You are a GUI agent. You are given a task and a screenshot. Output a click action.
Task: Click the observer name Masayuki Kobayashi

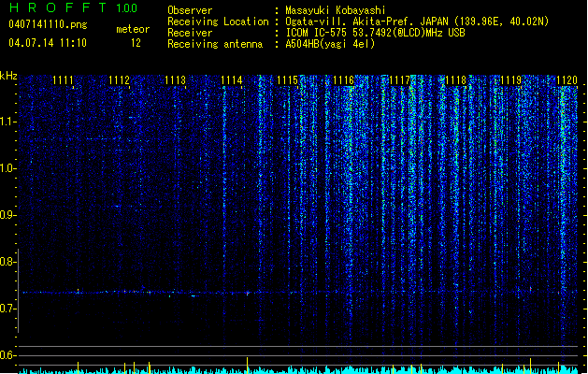[x=336, y=10]
